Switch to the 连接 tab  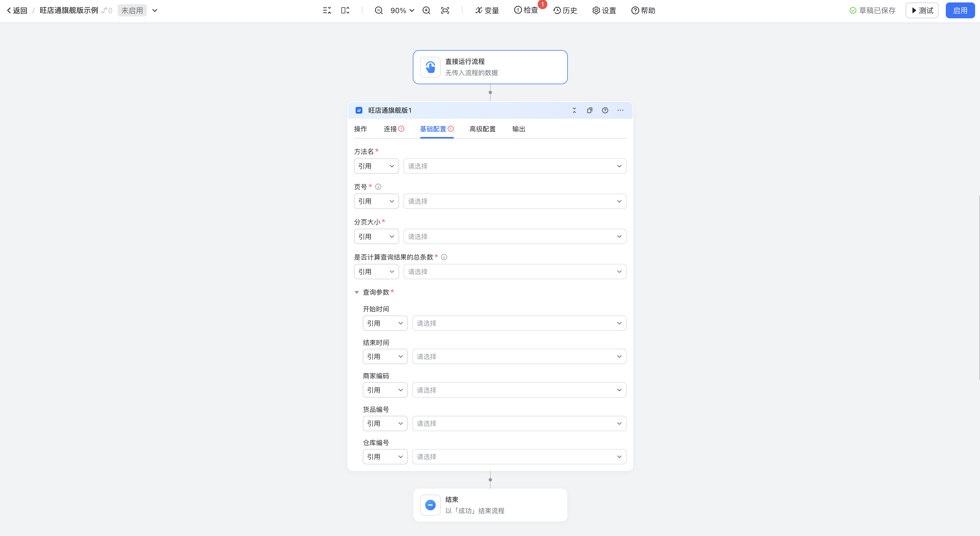pos(394,129)
